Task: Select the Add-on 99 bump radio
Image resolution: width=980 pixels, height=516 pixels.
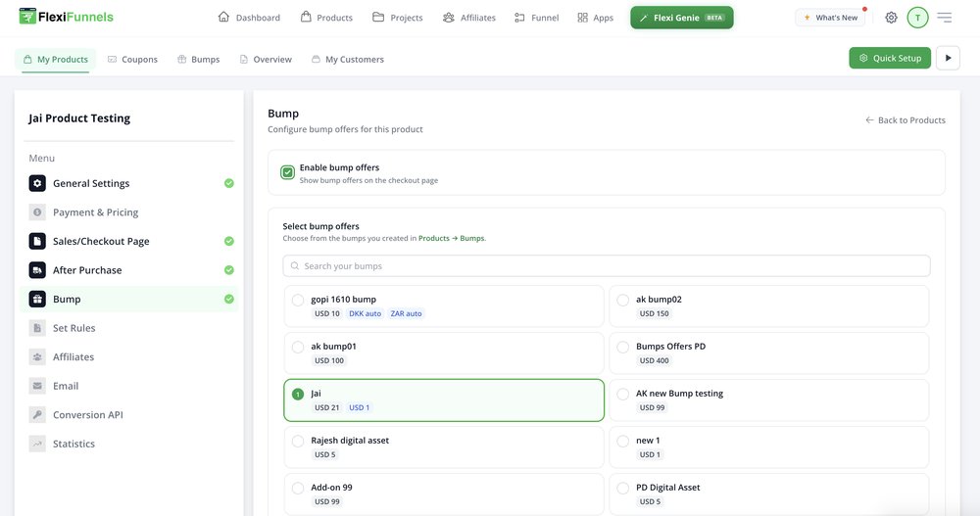Action: point(298,488)
